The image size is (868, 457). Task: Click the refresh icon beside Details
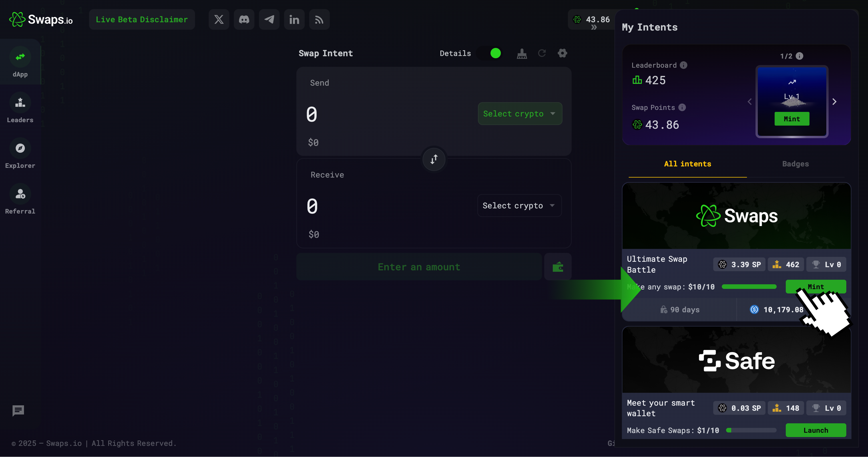(x=542, y=53)
